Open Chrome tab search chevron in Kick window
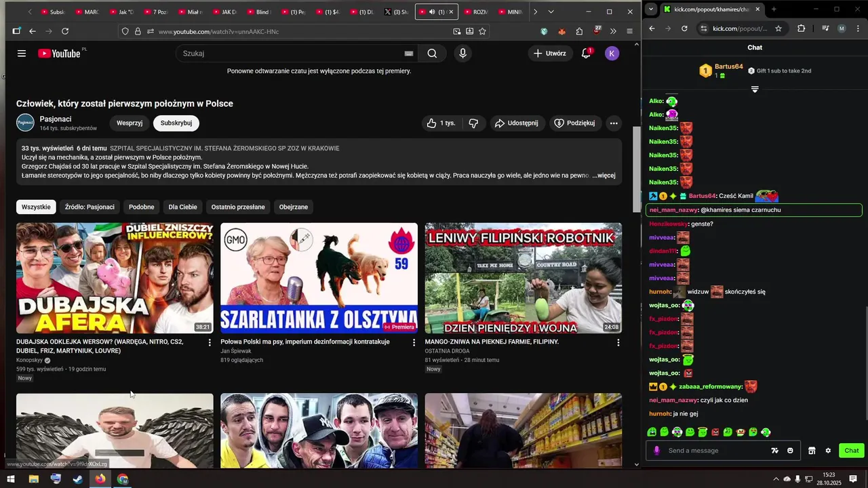 (x=651, y=9)
